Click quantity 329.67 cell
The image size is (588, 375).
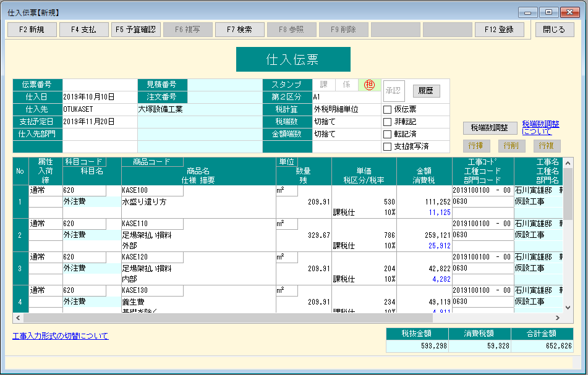pos(304,235)
